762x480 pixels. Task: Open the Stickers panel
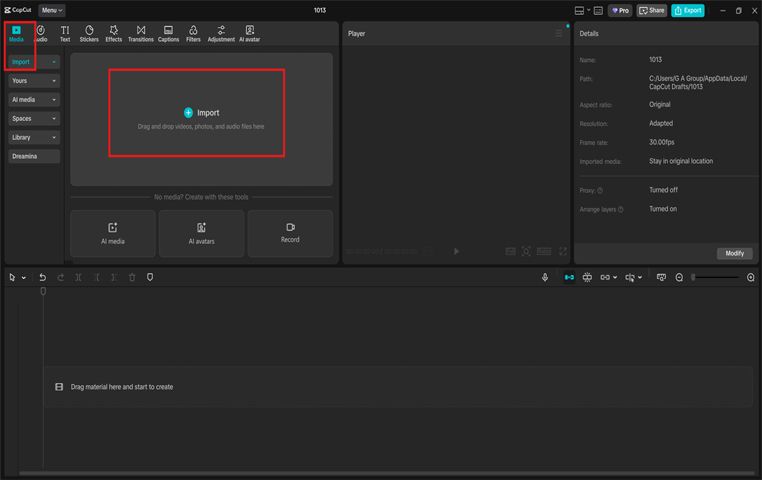click(x=89, y=33)
